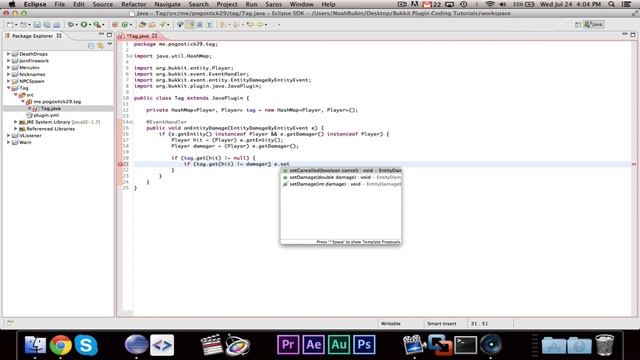640x360 pixels.
Task: Expand the JRE System Library node
Action: pos(16,122)
